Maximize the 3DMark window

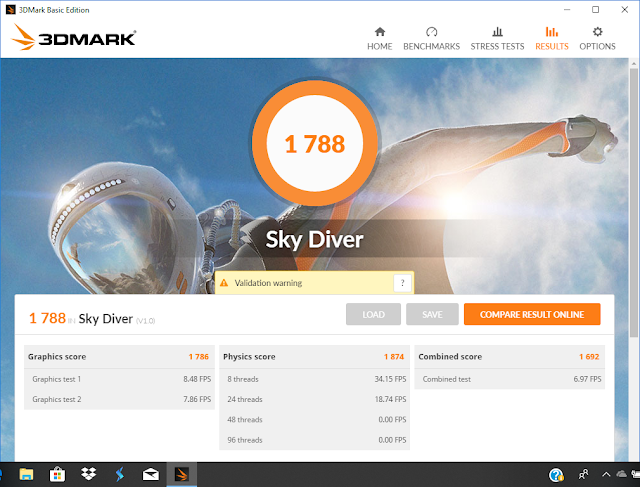(x=596, y=9)
